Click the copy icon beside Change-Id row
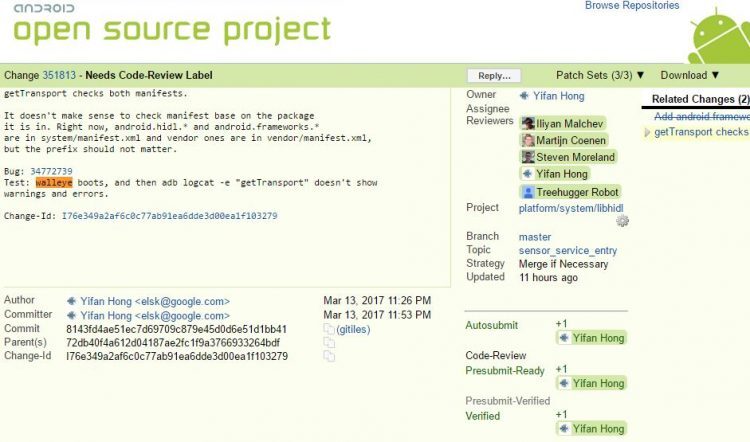 point(328,356)
